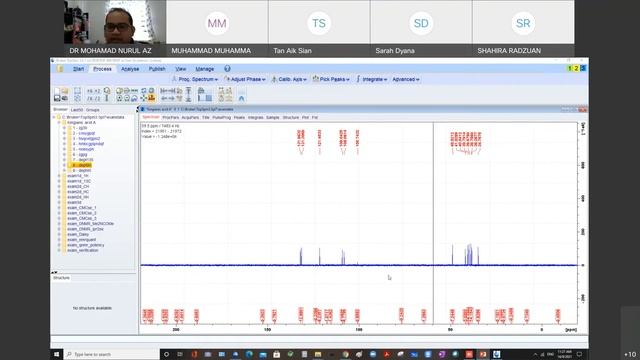Open the Spectrum tab of dataset window

151,117
